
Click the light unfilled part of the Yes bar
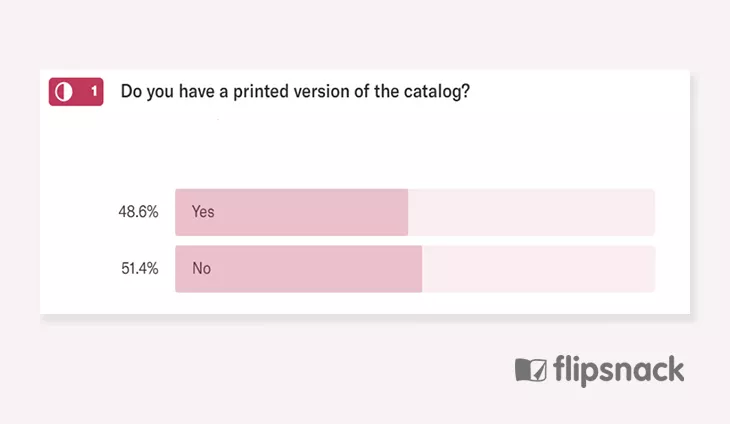531,212
